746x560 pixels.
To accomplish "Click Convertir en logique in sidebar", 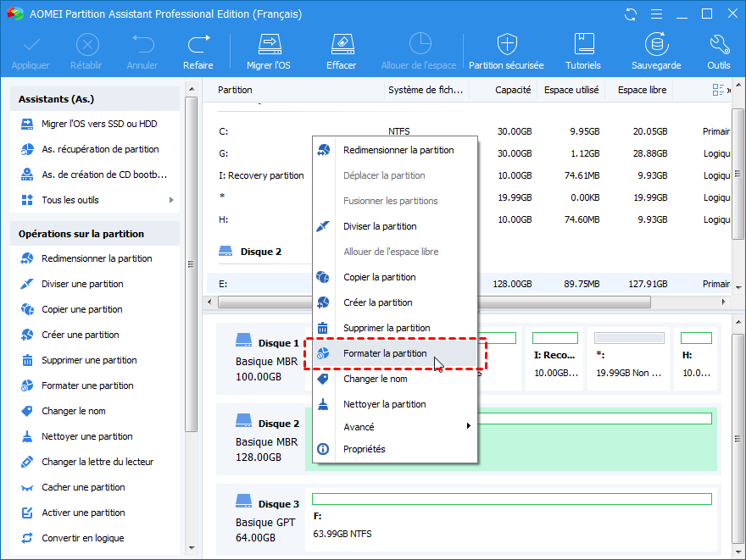I will click(x=82, y=538).
